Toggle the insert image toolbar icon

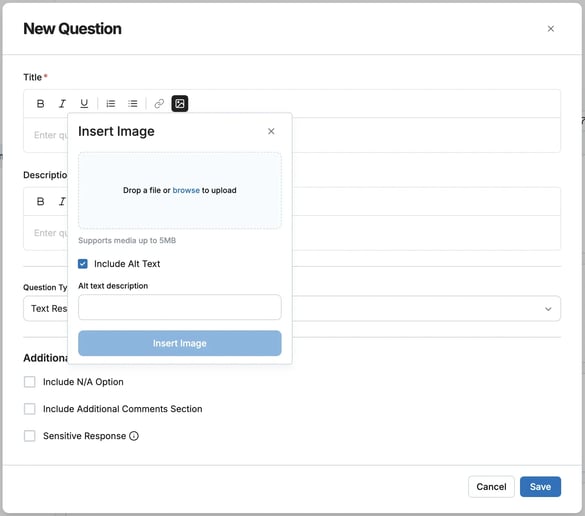coord(180,104)
